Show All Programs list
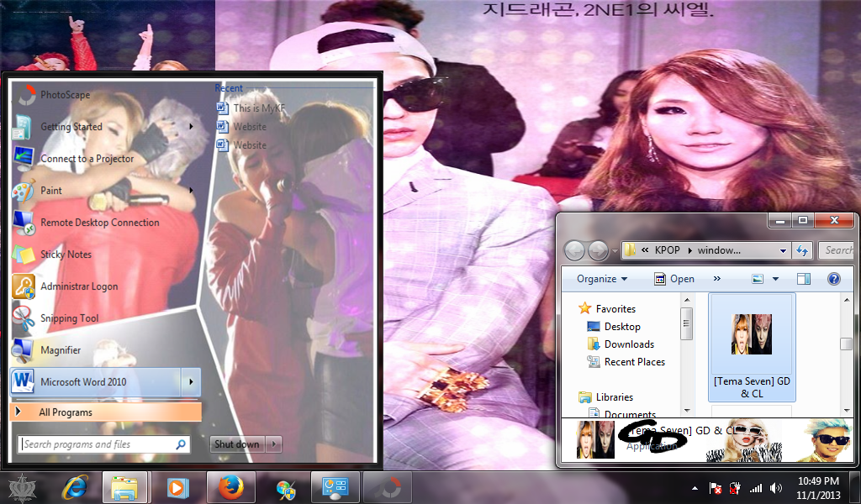The height and width of the screenshot is (504, 861). click(105, 412)
